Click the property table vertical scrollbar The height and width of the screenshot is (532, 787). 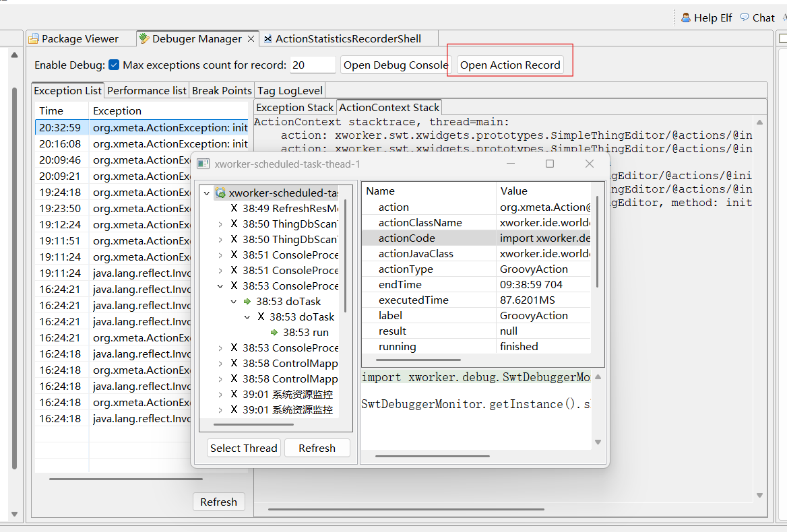coord(597,242)
